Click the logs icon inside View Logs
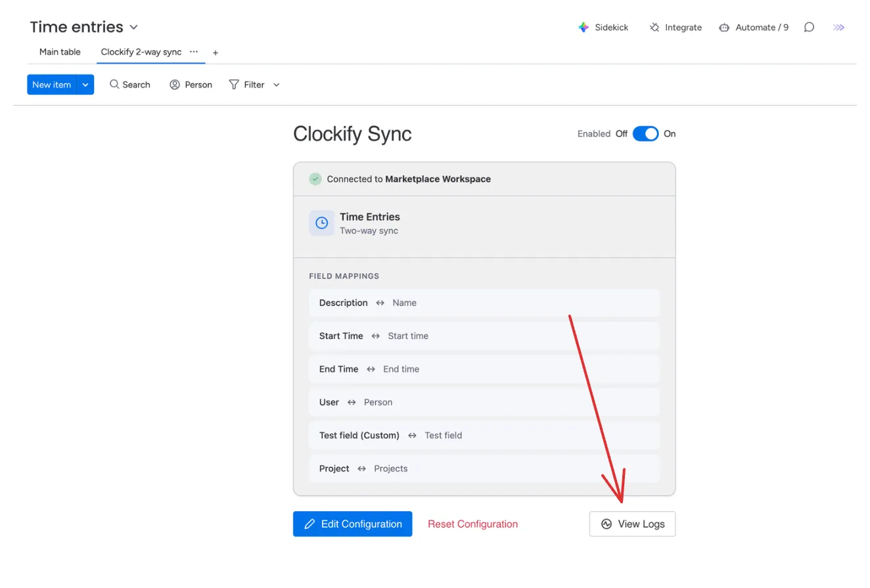Image resolution: width=870 pixels, height=588 pixels. pos(605,524)
